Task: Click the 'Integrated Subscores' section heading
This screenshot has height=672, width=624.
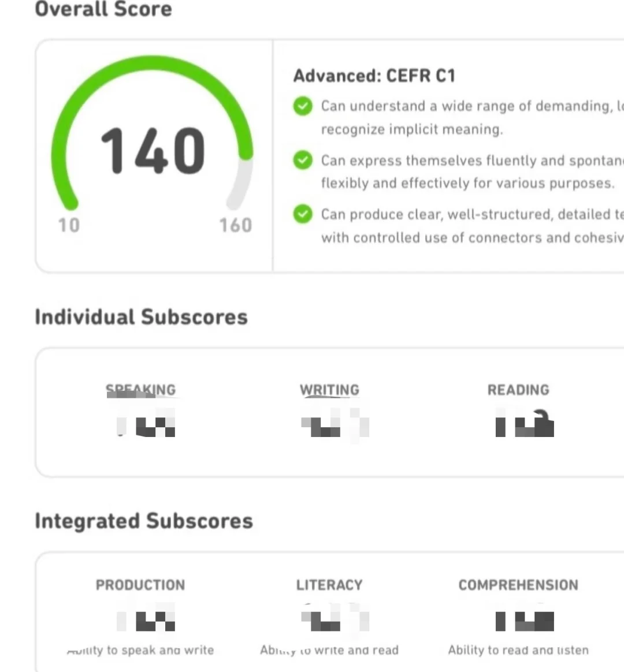Action: click(144, 521)
